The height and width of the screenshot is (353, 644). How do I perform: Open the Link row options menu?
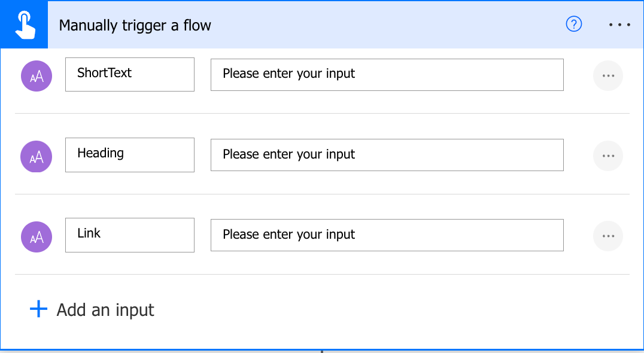(608, 236)
